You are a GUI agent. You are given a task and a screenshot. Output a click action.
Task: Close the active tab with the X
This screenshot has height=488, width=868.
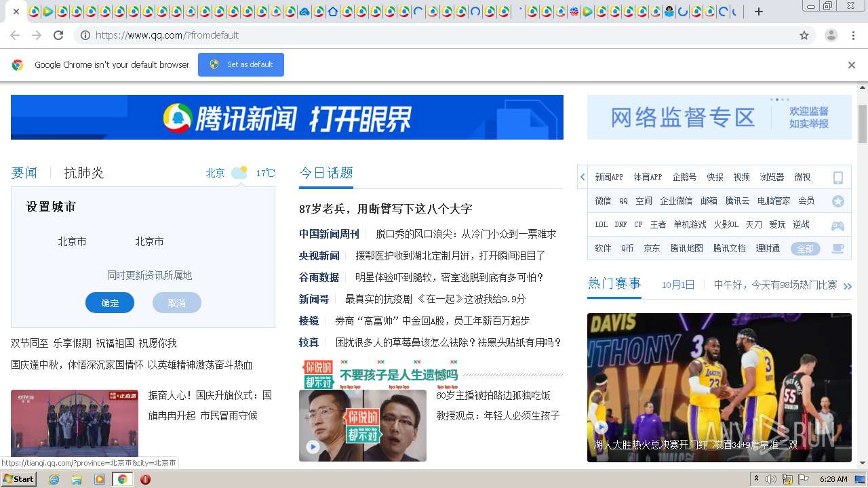coord(16,12)
